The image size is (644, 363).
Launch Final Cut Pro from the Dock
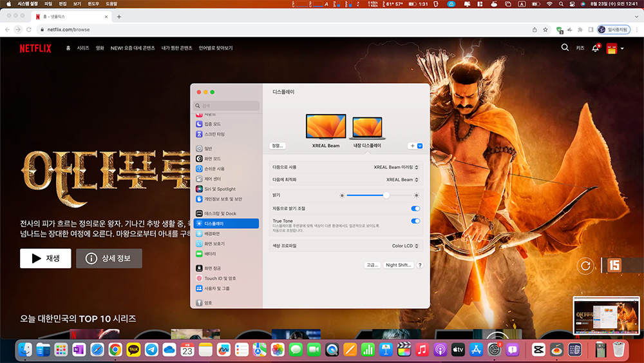click(404, 350)
